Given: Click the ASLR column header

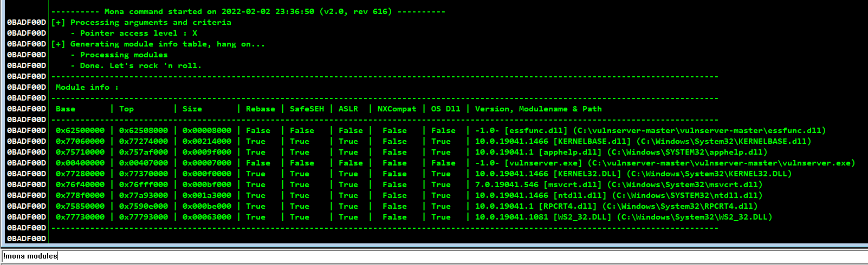Looking at the screenshot, I should [348, 109].
